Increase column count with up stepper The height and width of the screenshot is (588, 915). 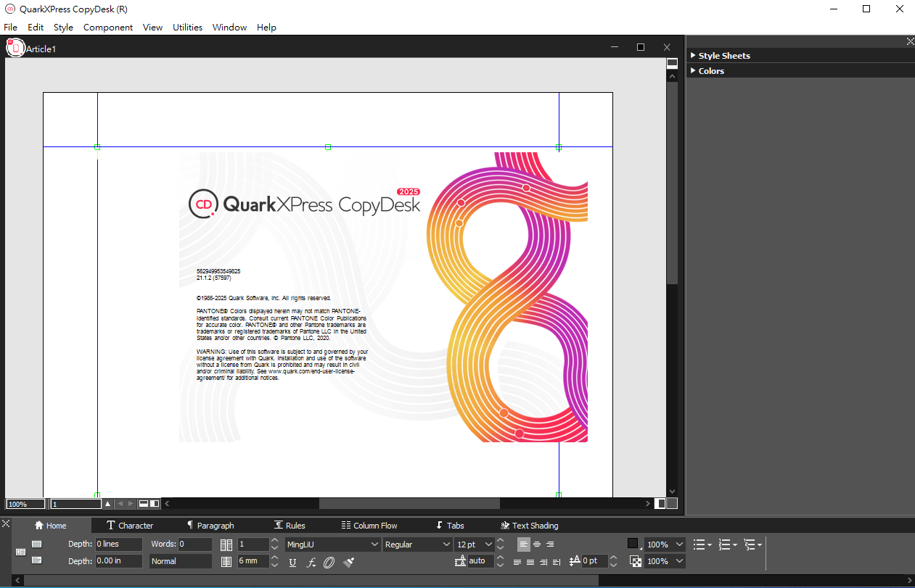point(274,541)
